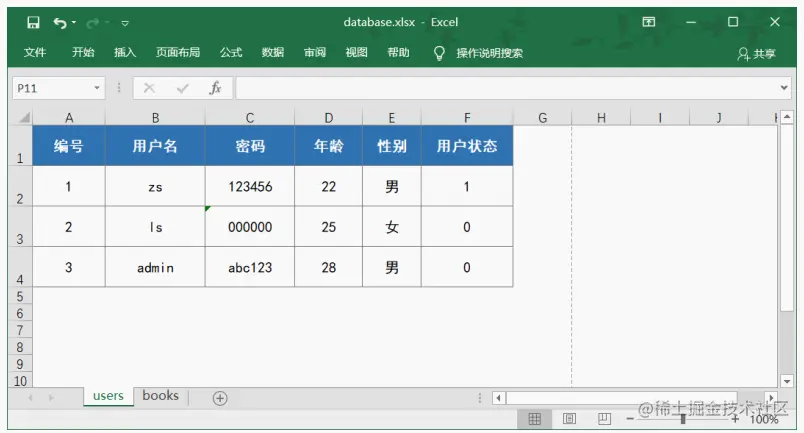Click the 共享 share button

pos(756,53)
